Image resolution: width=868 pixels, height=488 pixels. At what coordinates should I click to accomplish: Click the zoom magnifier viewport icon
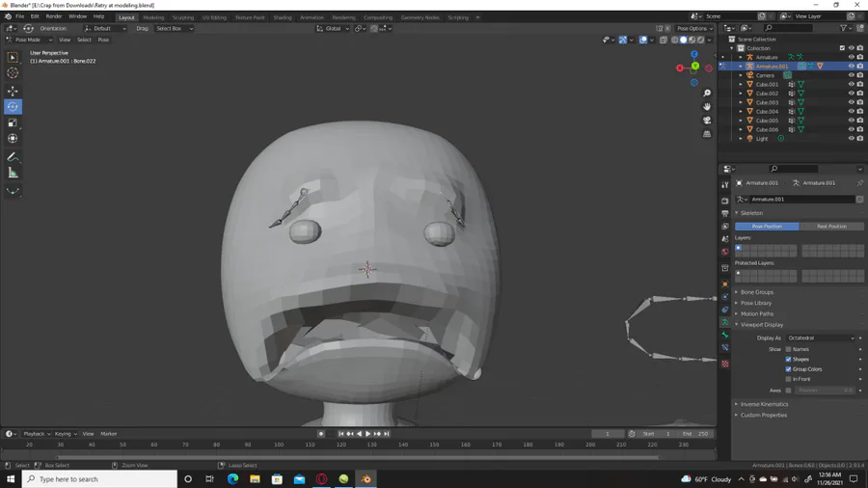pos(707,94)
